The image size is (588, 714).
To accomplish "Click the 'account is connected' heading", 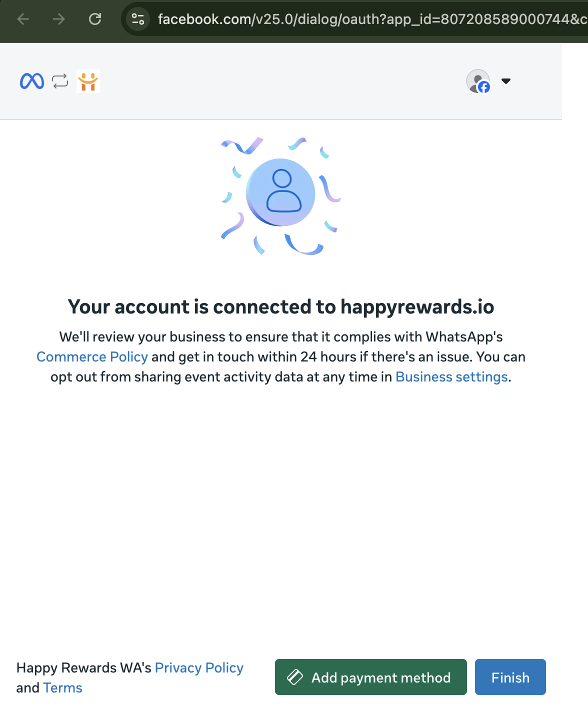I will (x=281, y=307).
